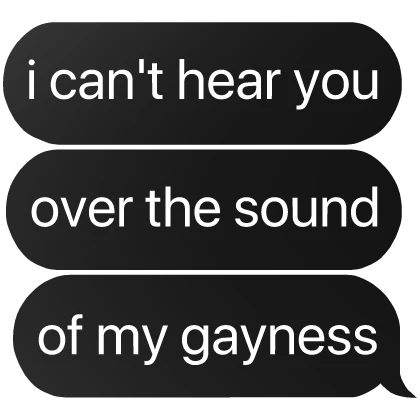Tap the letter "h" in "hear"

click(191, 80)
